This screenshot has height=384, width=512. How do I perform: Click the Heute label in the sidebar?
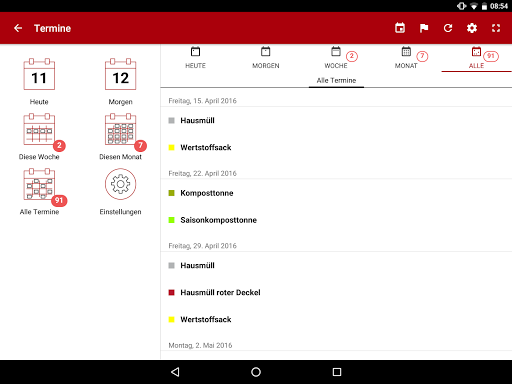[x=39, y=102]
